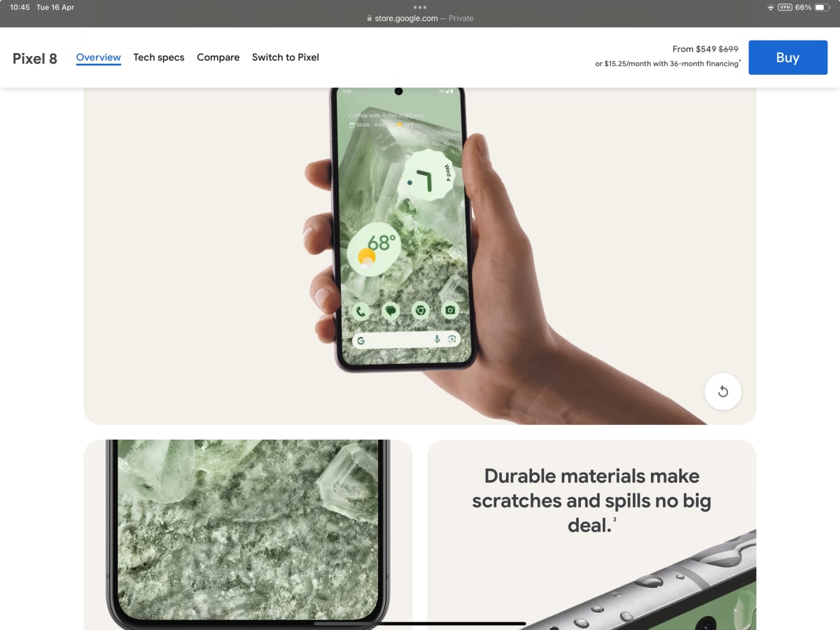The height and width of the screenshot is (630, 840).
Task: Click the Durable materials headline text
Action: coord(591,500)
